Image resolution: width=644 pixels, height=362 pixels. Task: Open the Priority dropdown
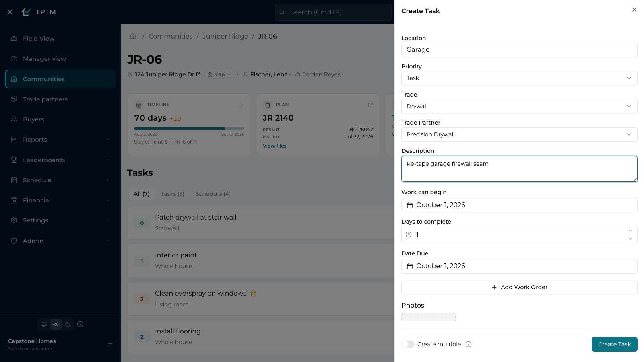coord(519,78)
